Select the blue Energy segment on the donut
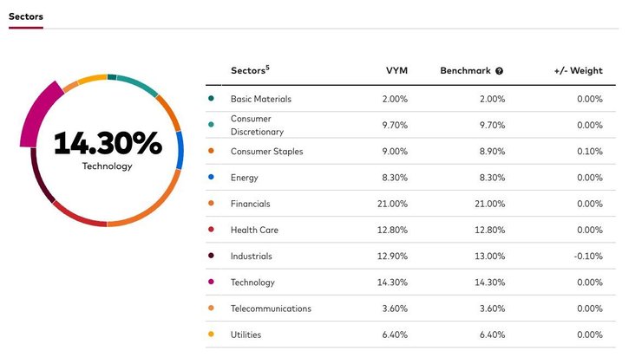Image resolution: width=642 pixels, height=364 pixels. click(180, 149)
